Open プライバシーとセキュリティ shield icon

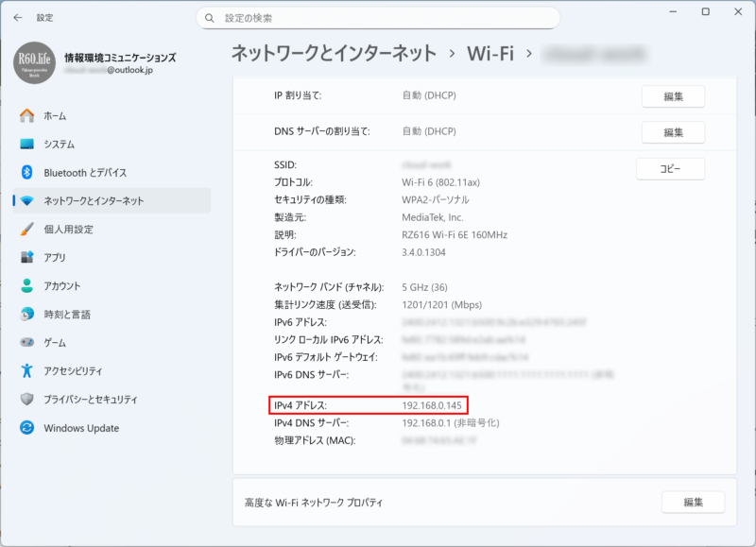click(x=26, y=400)
